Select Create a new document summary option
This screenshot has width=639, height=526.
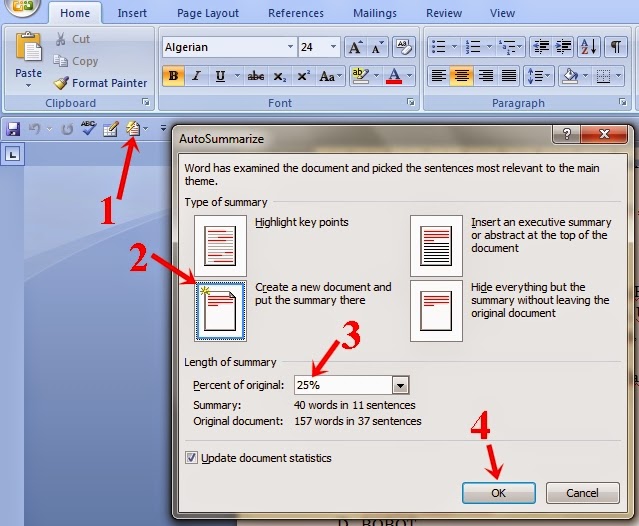tap(220, 310)
